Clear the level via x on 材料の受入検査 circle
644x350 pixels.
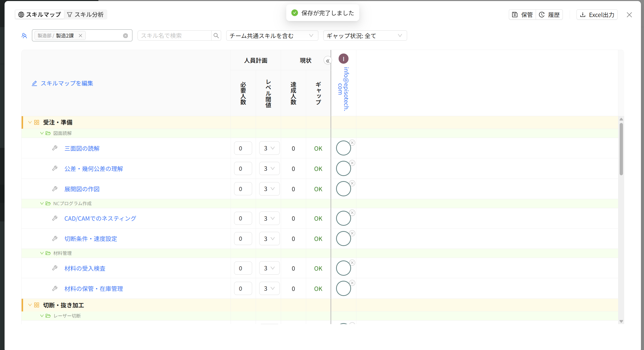pos(352,262)
